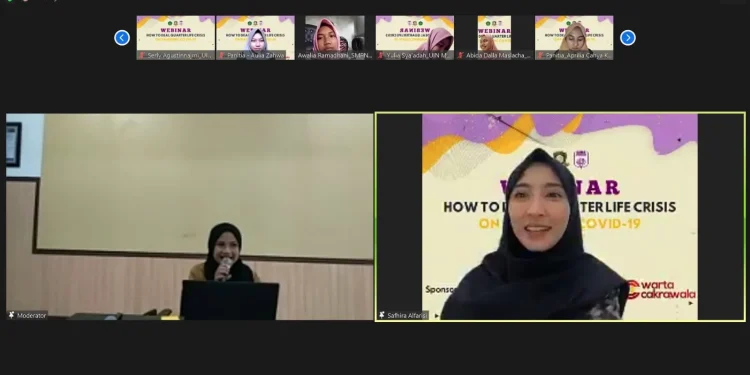
Task: Click the Abida Dalla Maslacha name label
Action: point(498,55)
